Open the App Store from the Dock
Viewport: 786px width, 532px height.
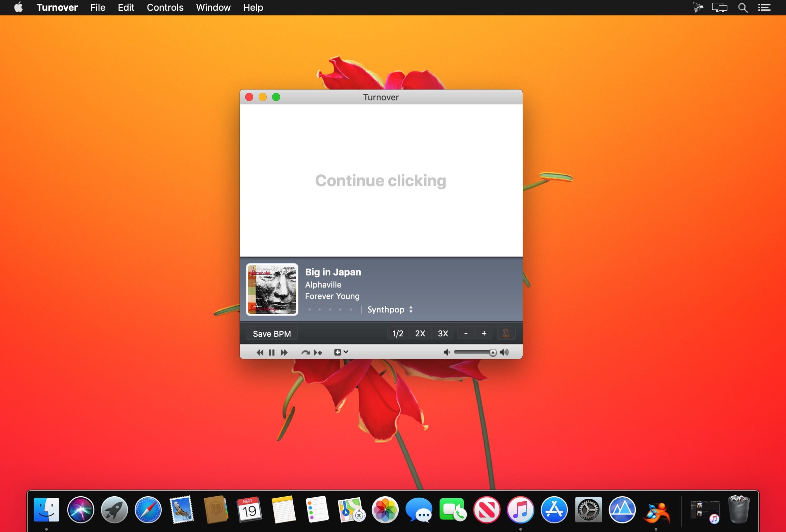554,510
